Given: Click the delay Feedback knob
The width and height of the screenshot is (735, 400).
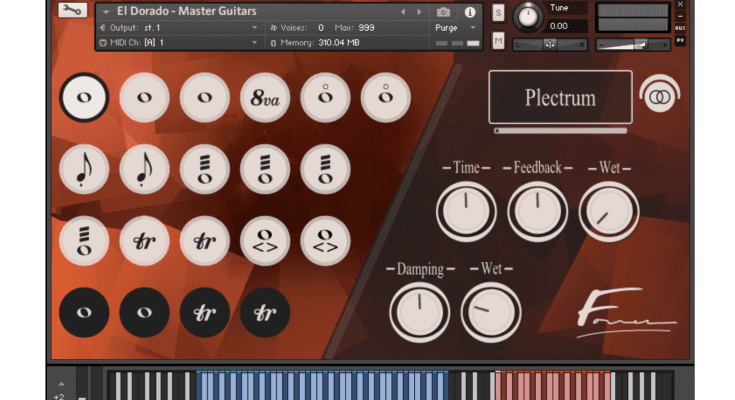Looking at the screenshot, I should (538, 211).
